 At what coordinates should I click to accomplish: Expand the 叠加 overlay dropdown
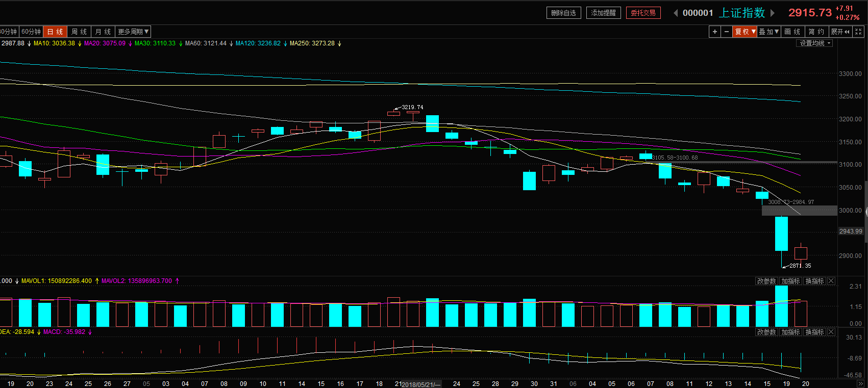pyautogui.click(x=768, y=32)
